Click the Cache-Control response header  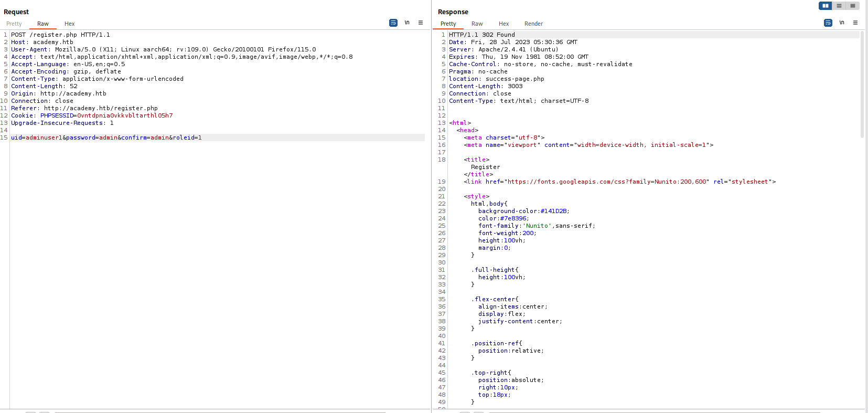[x=541, y=64]
